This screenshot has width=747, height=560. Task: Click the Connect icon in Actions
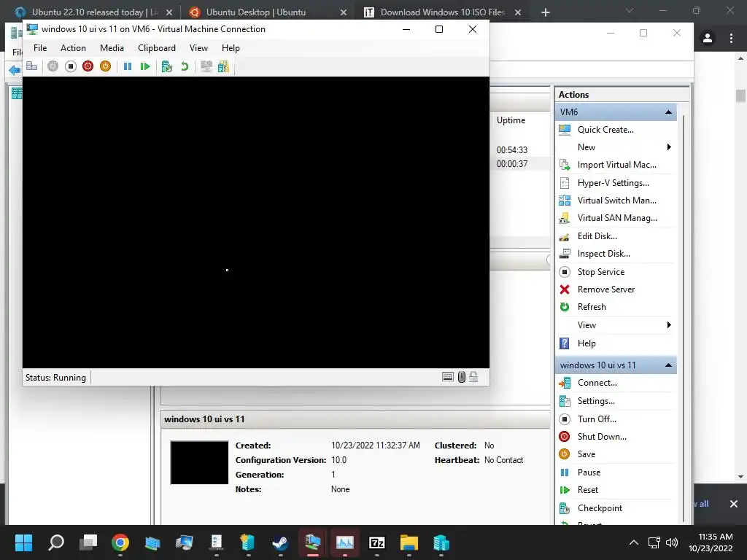565,383
